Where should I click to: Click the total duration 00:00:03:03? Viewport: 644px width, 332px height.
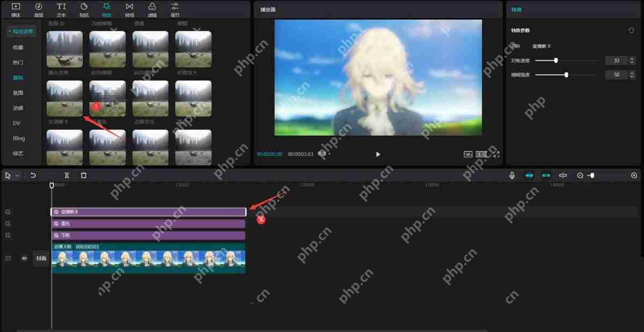coord(301,154)
